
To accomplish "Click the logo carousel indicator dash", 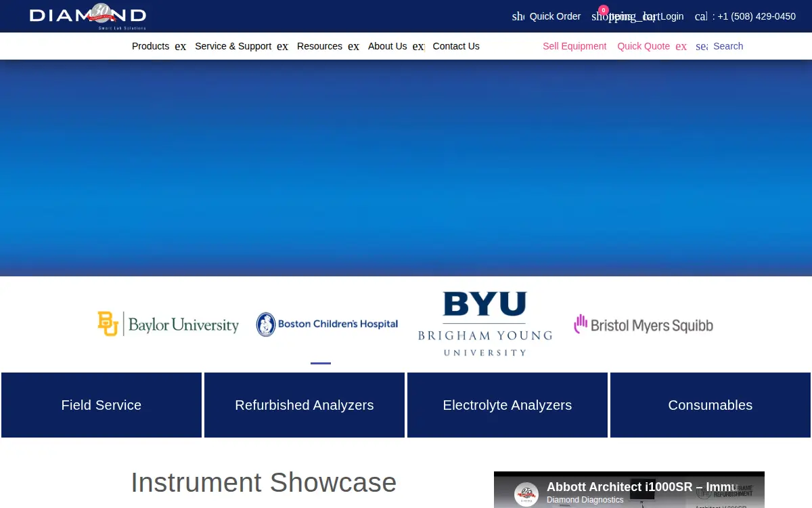I will (321, 363).
